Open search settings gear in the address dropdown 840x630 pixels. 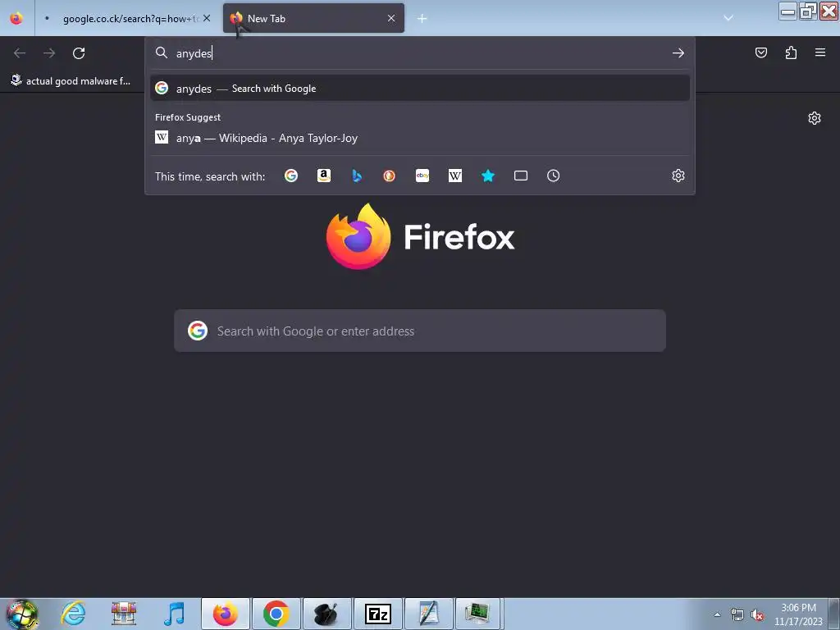[678, 176]
